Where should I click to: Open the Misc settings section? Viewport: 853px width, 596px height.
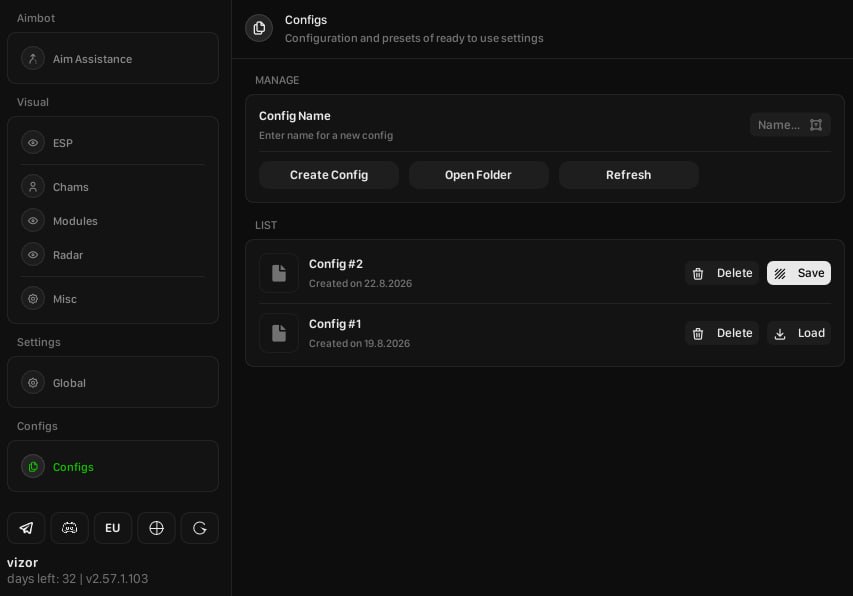point(113,299)
